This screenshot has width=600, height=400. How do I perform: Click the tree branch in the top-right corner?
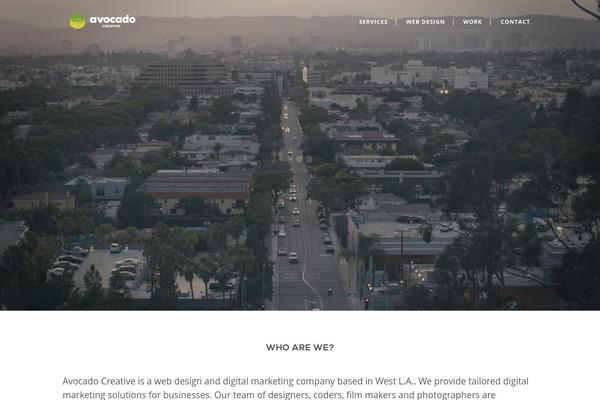587,8
